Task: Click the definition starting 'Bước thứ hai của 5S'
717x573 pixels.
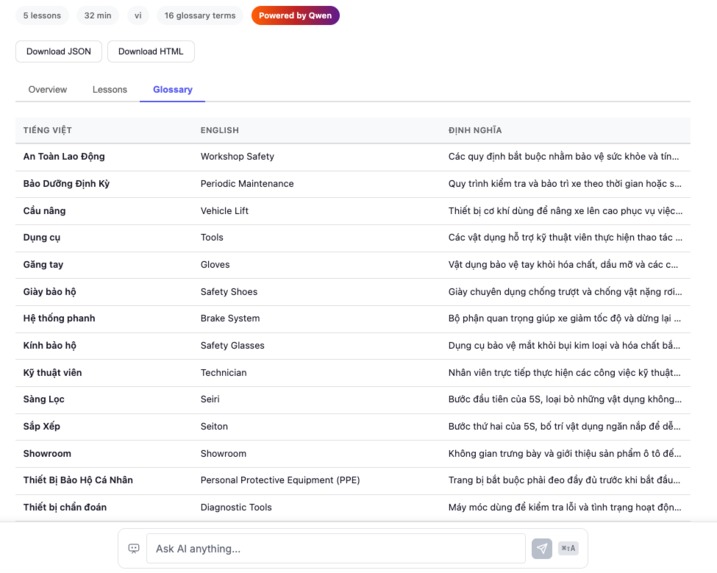Action: click(564, 426)
